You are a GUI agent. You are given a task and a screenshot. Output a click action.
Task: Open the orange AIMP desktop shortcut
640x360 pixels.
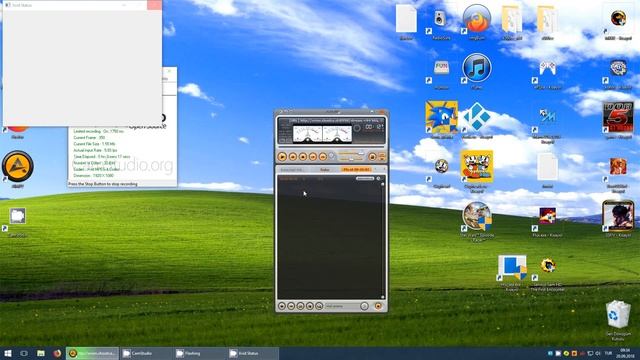coord(17,166)
